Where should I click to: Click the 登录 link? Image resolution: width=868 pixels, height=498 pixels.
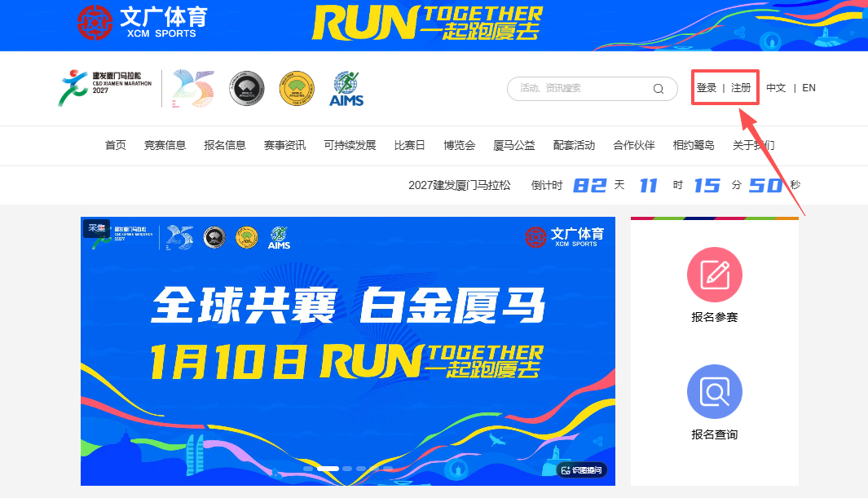707,87
